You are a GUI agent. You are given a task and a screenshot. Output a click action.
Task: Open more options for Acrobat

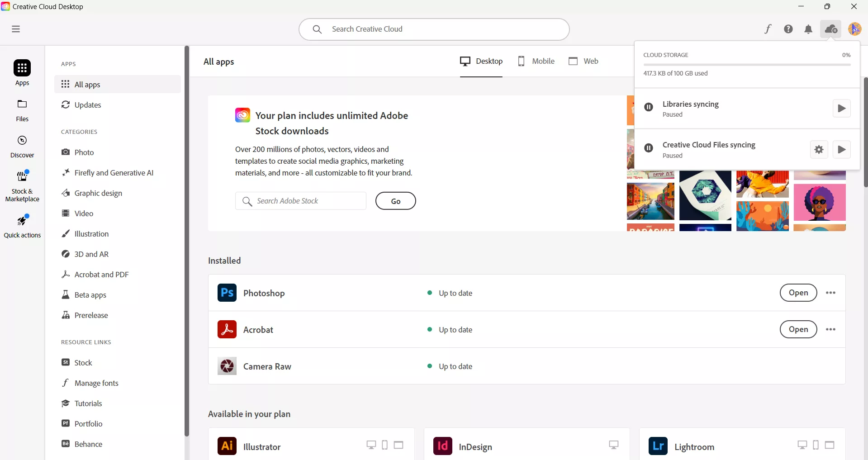(x=830, y=329)
